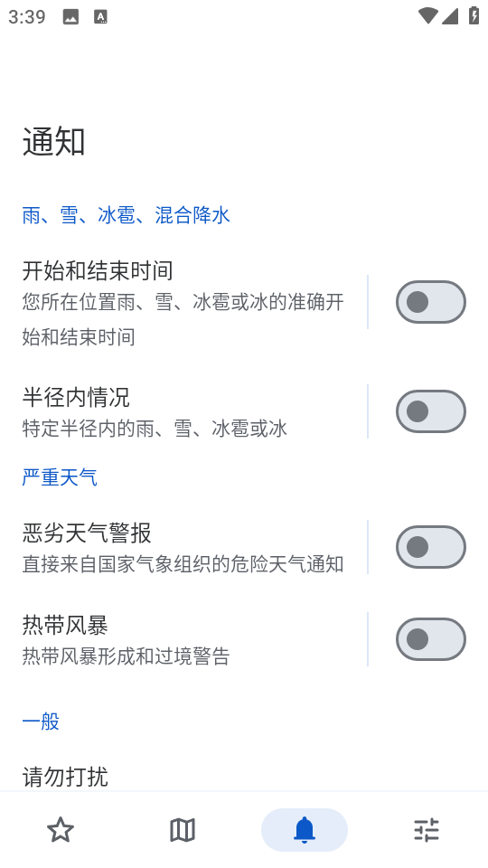
Task: Tap the keyboard language status icon
Action: tap(100, 17)
